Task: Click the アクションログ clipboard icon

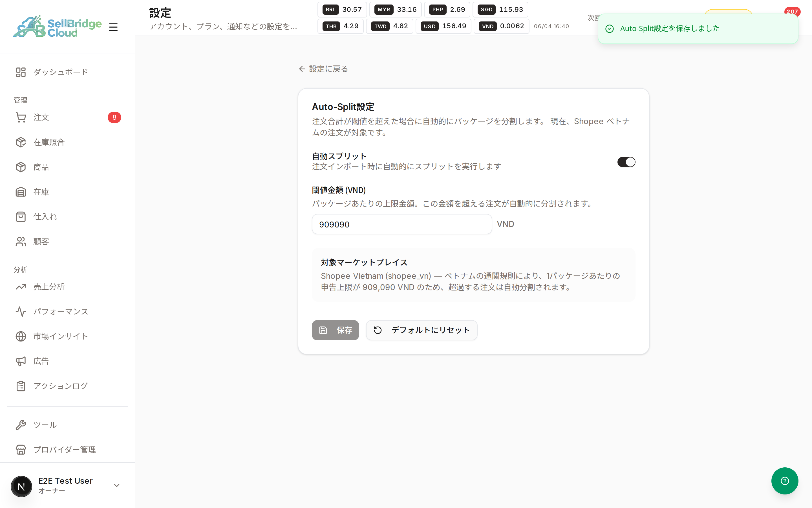Action: pyautogui.click(x=21, y=386)
